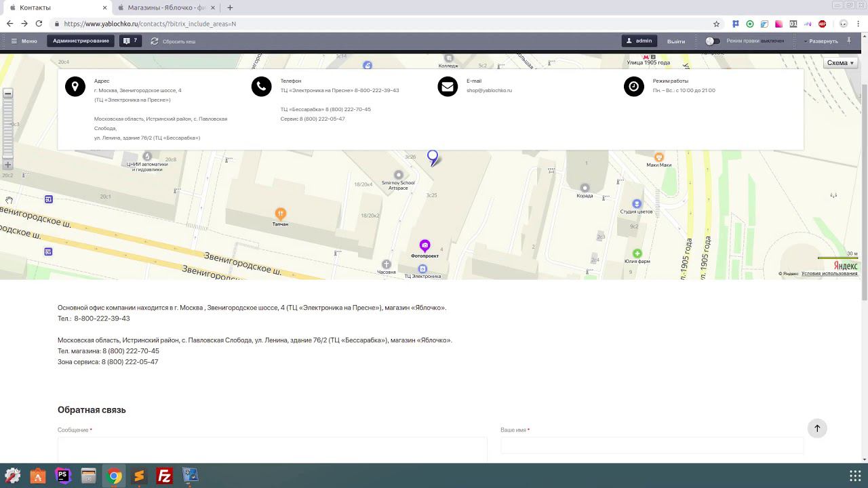The height and width of the screenshot is (488, 868).
Task: Close the Контакты tab
Action: pyautogui.click(x=104, y=7)
